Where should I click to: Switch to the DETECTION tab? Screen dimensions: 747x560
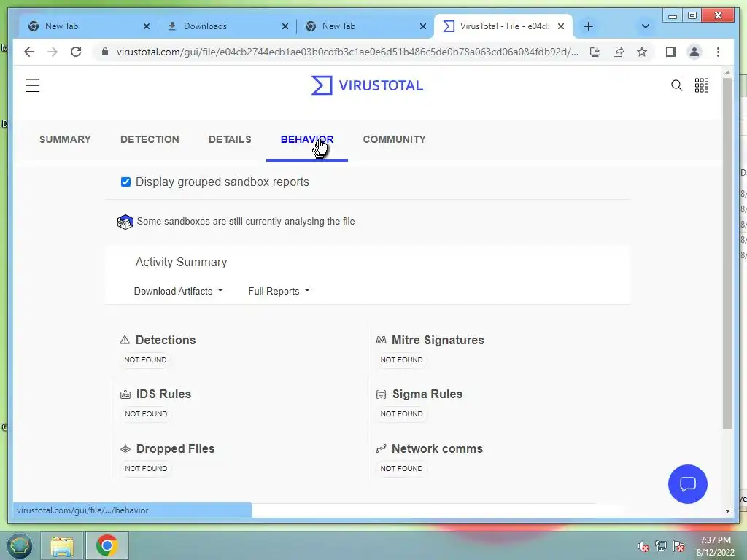[150, 139]
